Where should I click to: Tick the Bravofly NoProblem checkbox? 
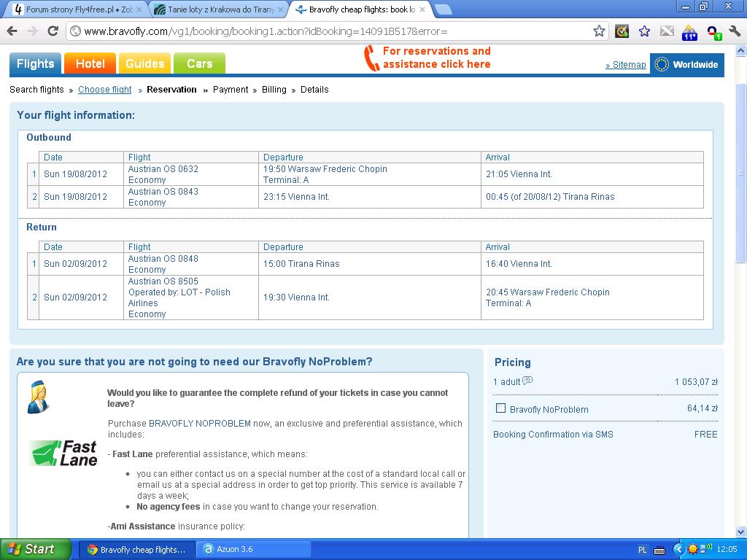(x=500, y=408)
